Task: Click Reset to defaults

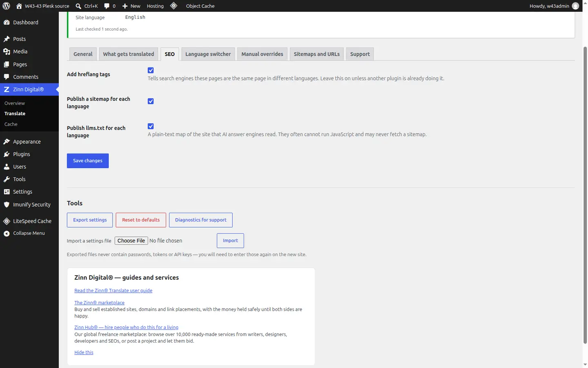Action: pyautogui.click(x=141, y=220)
